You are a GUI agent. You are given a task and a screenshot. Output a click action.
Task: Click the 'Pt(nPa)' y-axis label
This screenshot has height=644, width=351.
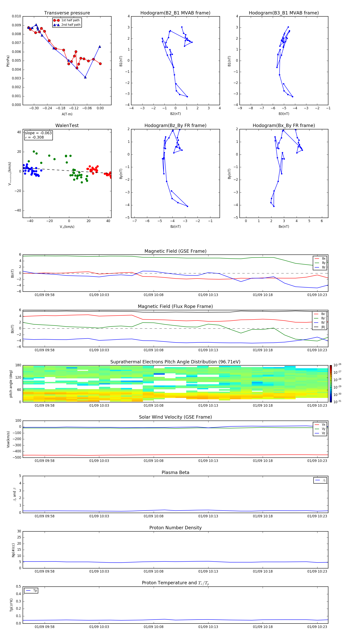pos(8,61)
